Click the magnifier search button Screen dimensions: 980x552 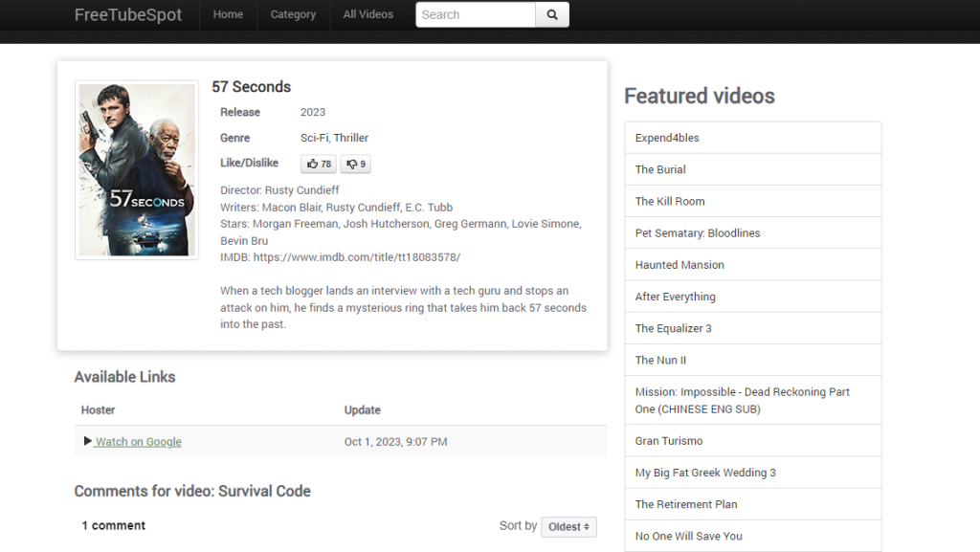[552, 15]
